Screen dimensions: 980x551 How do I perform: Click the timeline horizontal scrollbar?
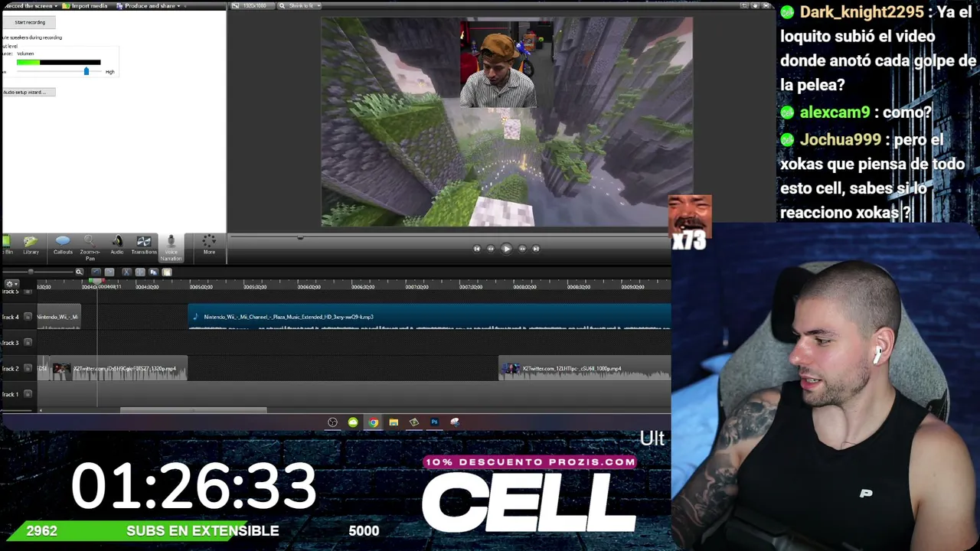pyautogui.click(x=194, y=410)
